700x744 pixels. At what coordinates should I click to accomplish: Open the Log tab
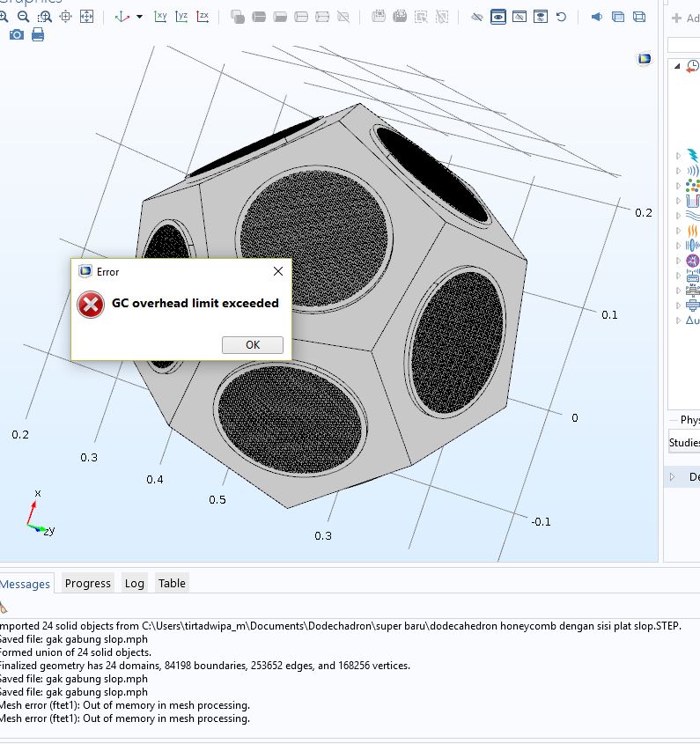point(134,583)
